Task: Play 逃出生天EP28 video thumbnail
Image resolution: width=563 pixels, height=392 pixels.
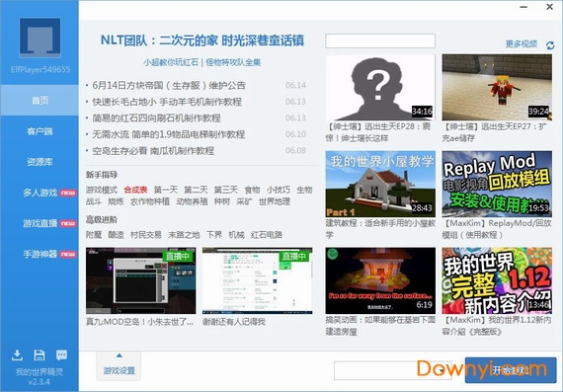Action: point(380,87)
